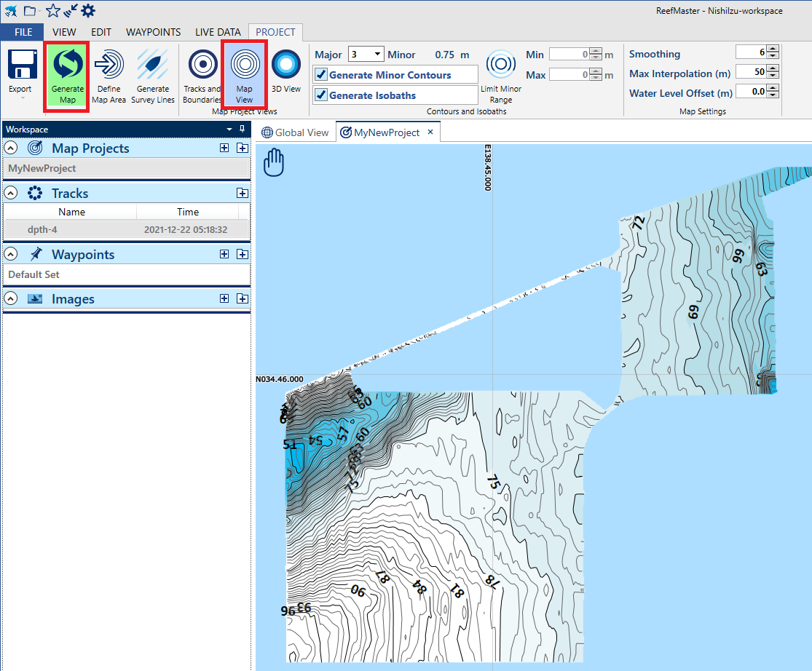
Task: Collapse the Map Projects section
Action: 11,148
